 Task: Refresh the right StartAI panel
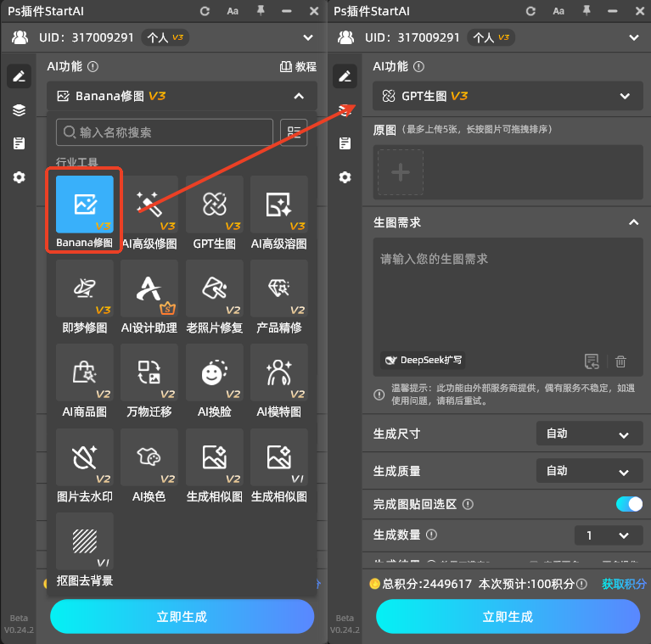tap(530, 11)
